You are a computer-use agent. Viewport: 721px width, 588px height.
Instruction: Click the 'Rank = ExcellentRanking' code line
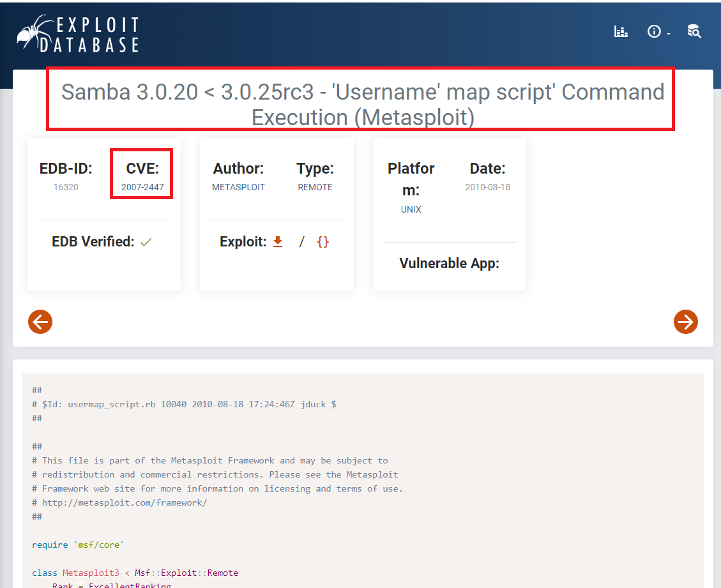click(x=111, y=585)
